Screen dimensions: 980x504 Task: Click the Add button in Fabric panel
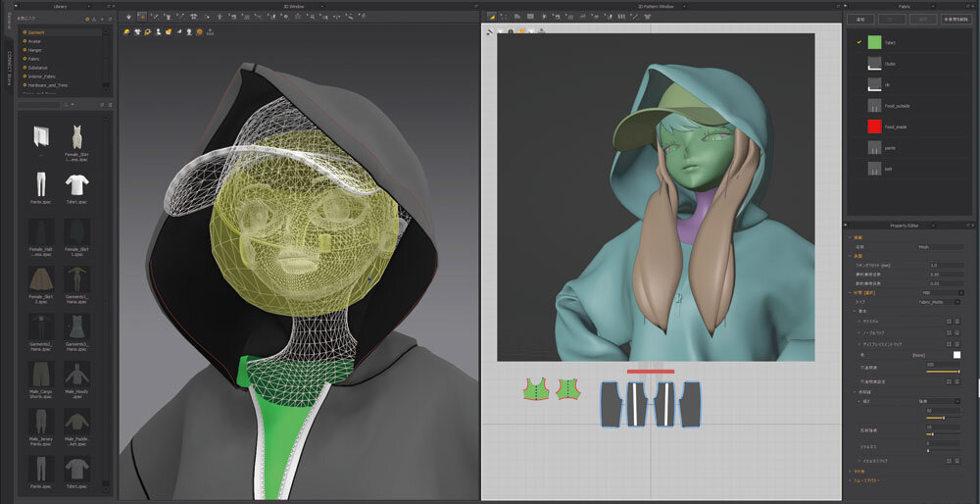tap(861, 19)
